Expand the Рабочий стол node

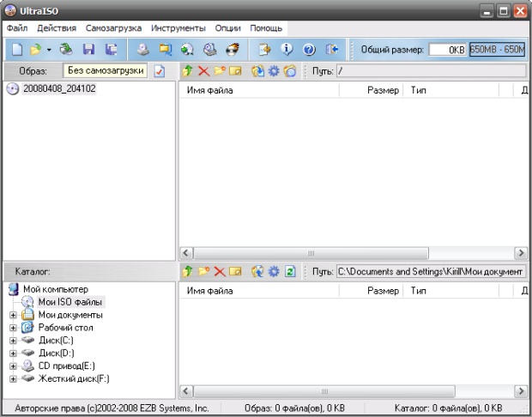coord(13,328)
